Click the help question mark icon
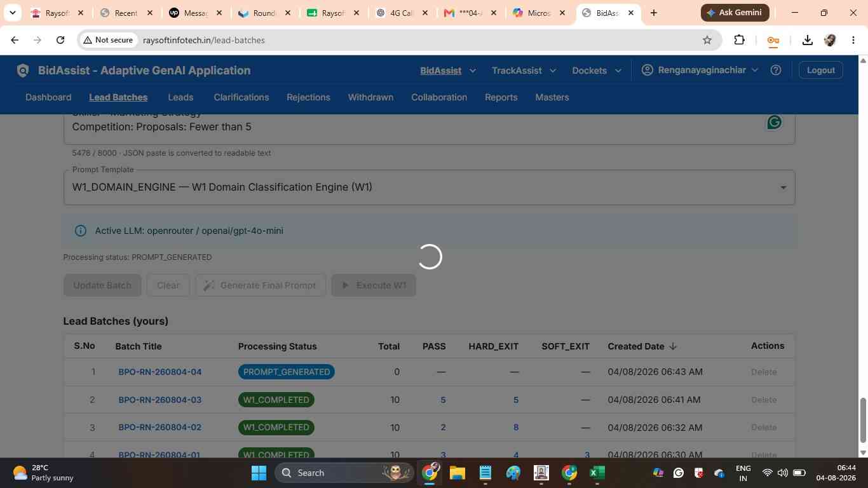 [x=775, y=71]
